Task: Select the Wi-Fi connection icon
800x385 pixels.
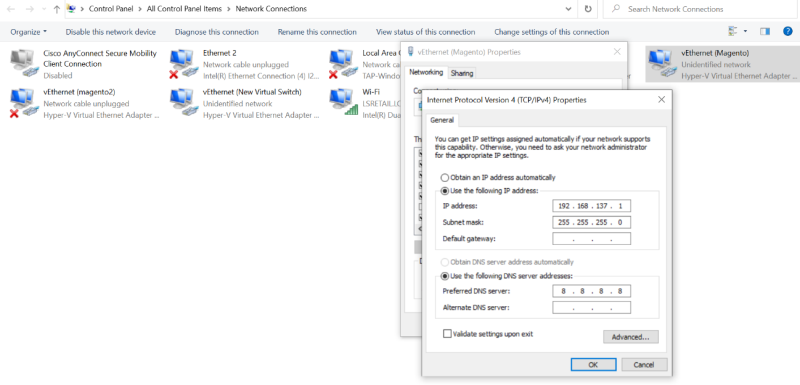Action: click(x=344, y=103)
